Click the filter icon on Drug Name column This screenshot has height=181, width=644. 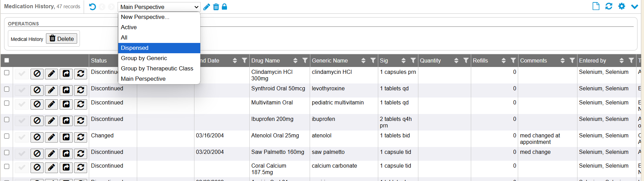305,60
